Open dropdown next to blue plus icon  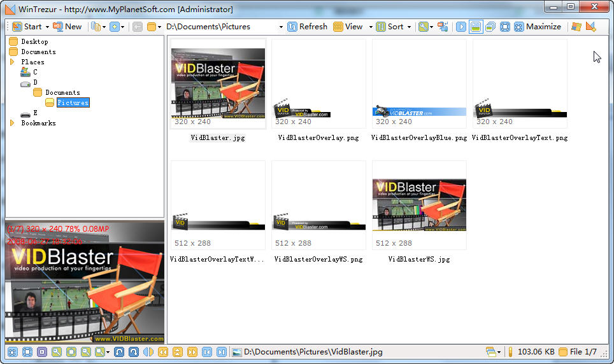122,27
